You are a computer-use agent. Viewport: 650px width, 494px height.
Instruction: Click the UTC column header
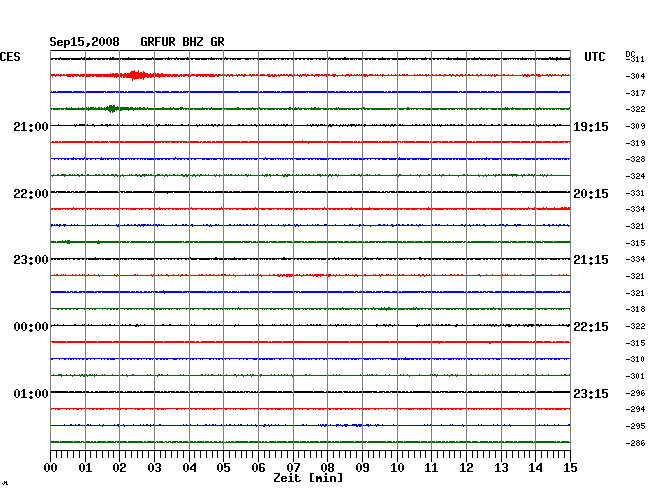coord(594,57)
